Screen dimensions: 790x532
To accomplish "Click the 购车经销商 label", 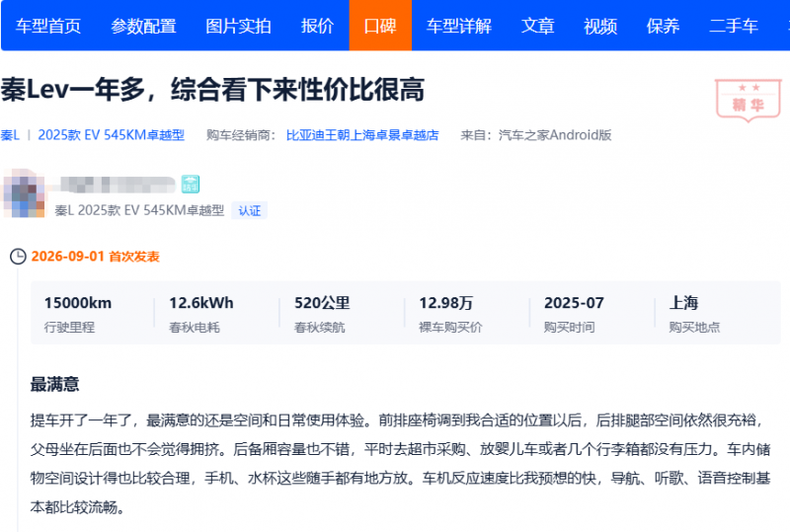I will (x=241, y=135).
